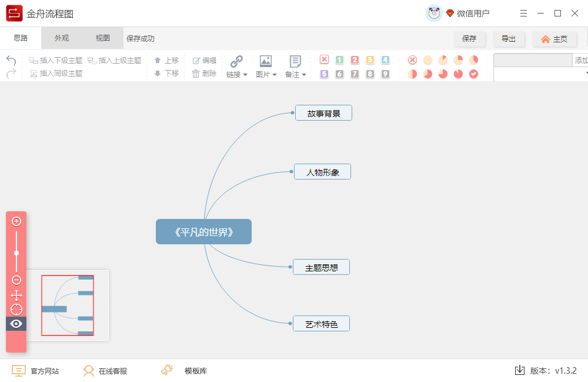Image resolution: width=588 pixels, height=382 pixels.
Task: Toggle the eye icon on left sidebar
Action: [16, 323]
